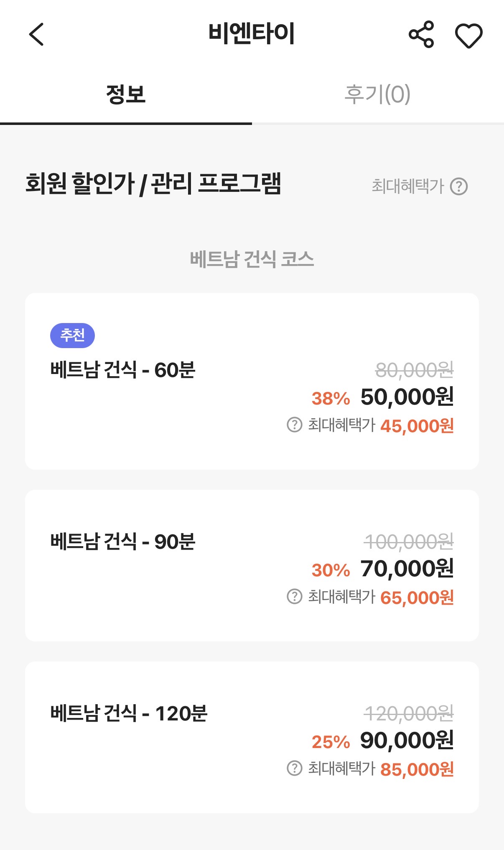Tap the 50,000원 discounted price
Image resolution: width=504 pixels, height=850 pixels.
point(407,397)
